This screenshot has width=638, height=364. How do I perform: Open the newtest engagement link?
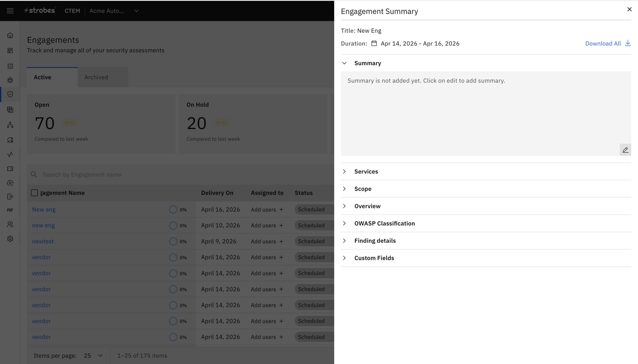(x=43, y=241)
